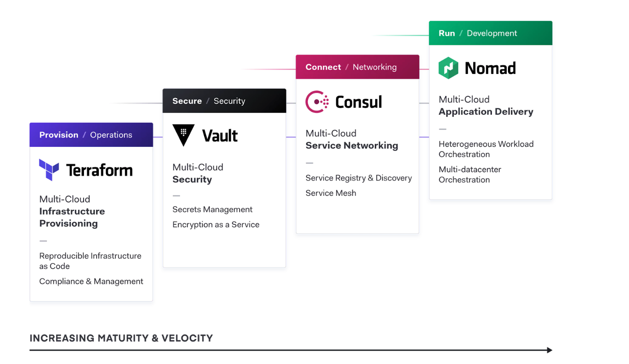
Task: Click Increasing Maturity & Velocity heading
Action: (x=121, y=338)
